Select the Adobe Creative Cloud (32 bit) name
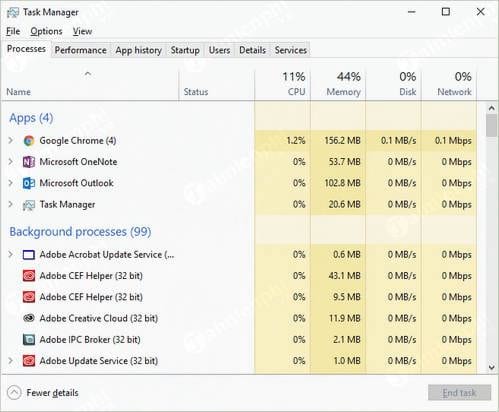This screenshot has height=412, width=499. click(99, 318)
